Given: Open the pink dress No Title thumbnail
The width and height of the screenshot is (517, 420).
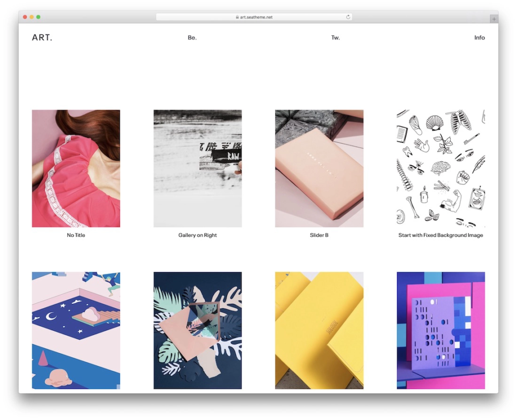Looking at the screenshot, I should click(76, 169).
